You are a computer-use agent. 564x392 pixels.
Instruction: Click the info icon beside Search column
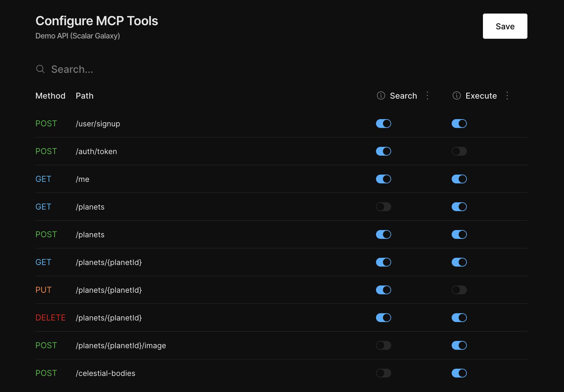[381, 95]
